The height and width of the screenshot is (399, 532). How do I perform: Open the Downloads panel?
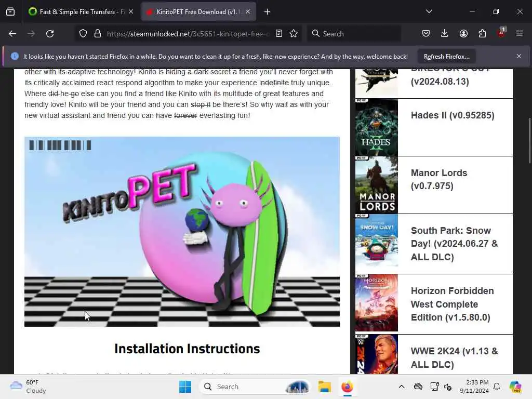[x=445, y=33]
